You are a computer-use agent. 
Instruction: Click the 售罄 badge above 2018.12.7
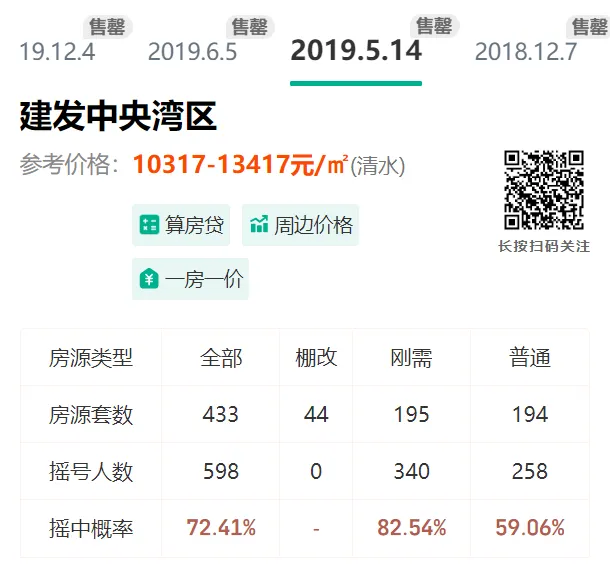[588, 26]
